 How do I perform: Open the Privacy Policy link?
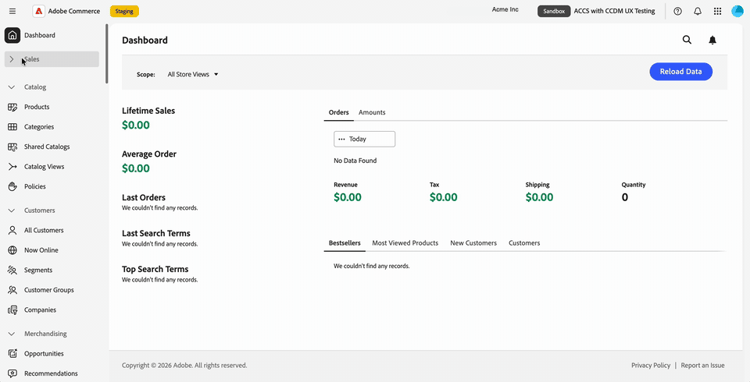click(x=651, y=365)
